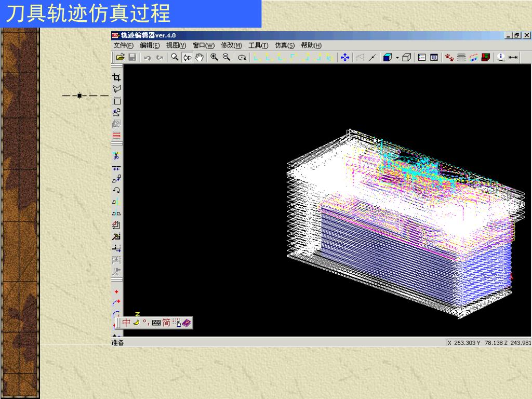Click the opposing arrows trim icon

pos(116,168)
